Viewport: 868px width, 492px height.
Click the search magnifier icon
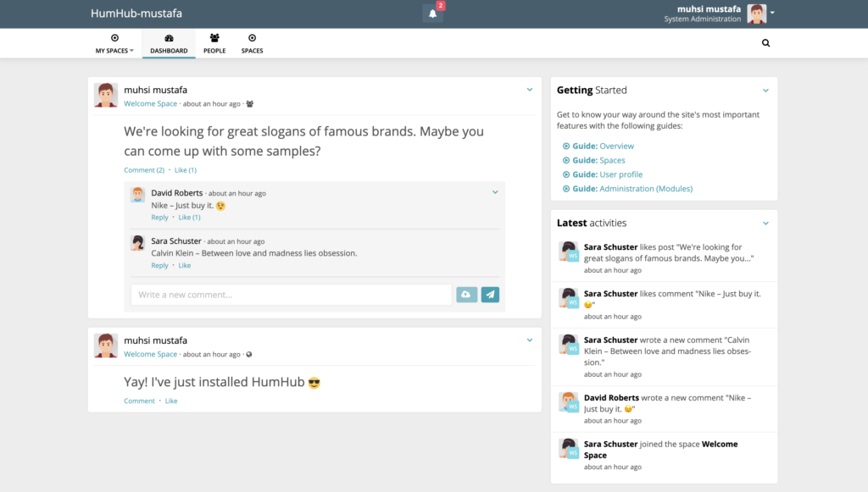click(765, 43)
